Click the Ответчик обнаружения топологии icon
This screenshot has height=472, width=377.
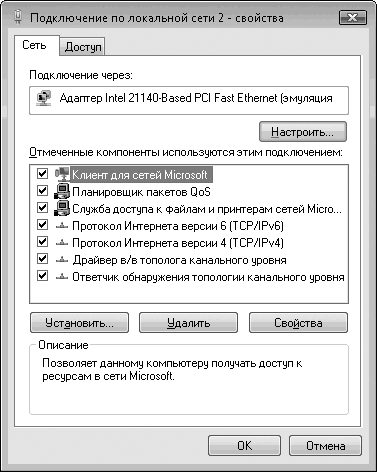pyautogui.click(x=62, y=277)
